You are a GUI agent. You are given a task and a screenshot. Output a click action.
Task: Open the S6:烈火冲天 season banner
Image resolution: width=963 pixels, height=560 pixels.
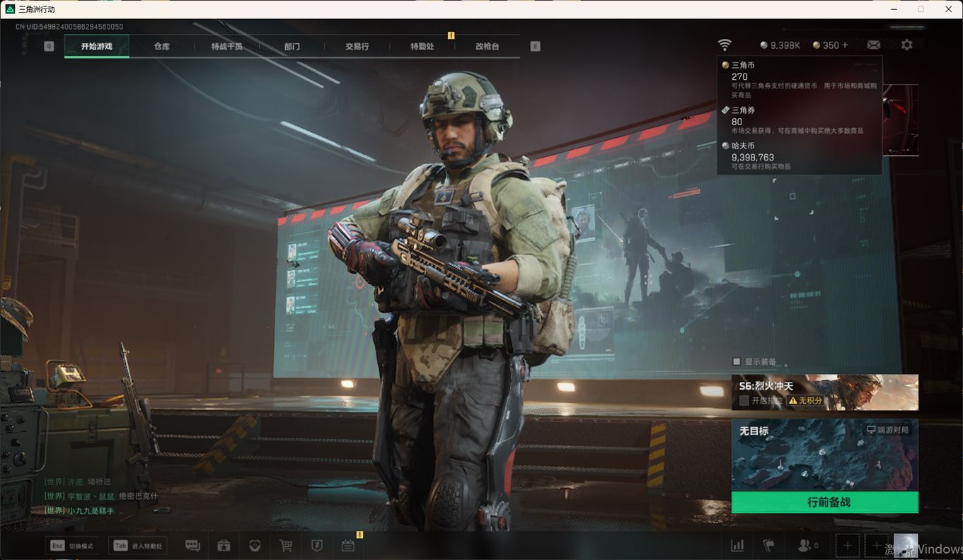coord(825,392)
